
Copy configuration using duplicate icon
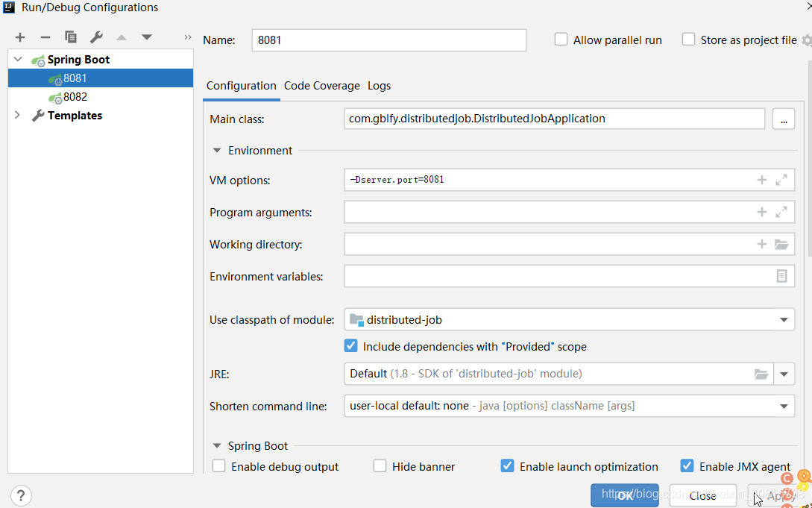pos(70,37)
